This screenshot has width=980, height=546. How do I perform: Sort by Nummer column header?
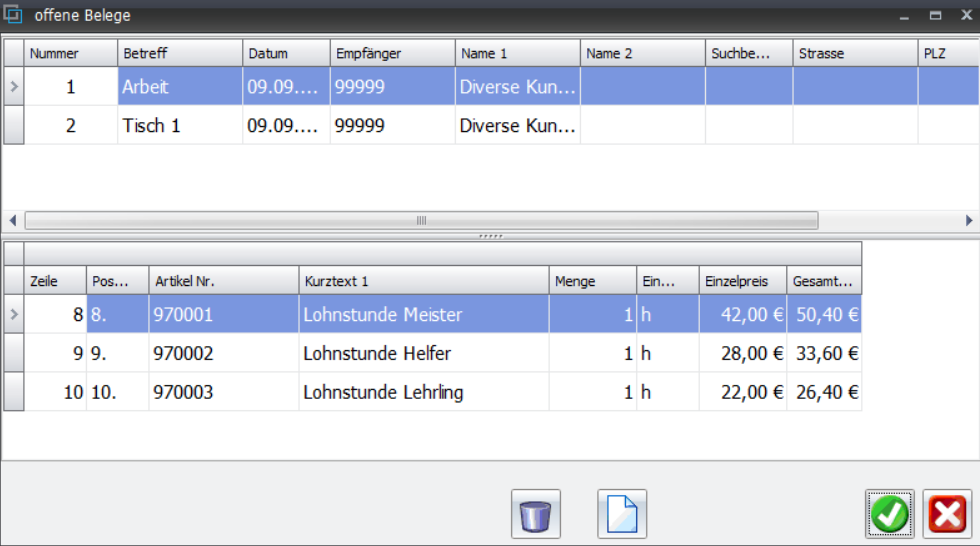click(70, 53)
